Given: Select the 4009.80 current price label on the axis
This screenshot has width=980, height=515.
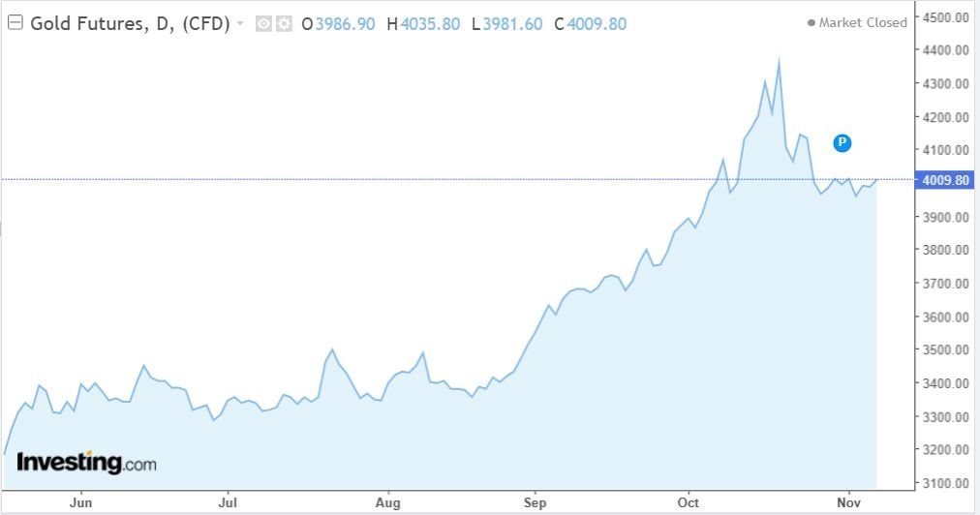Looking at the screenshot, I should (943, 180).
